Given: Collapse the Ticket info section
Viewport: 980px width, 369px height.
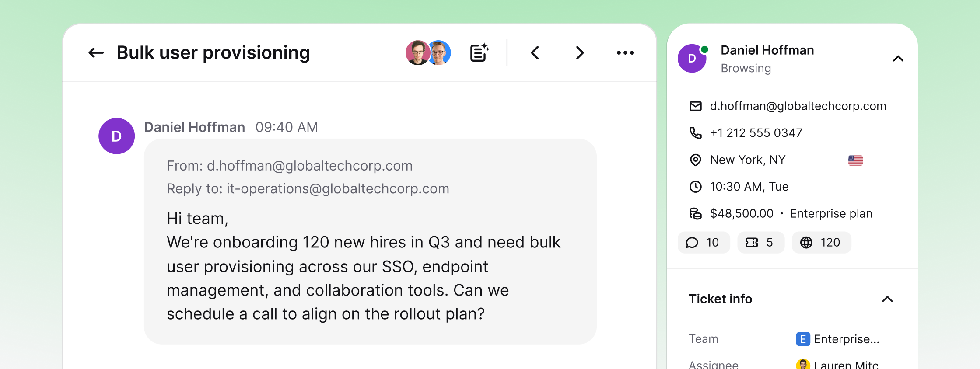Looking at the screenshot, I should [887, 299].
